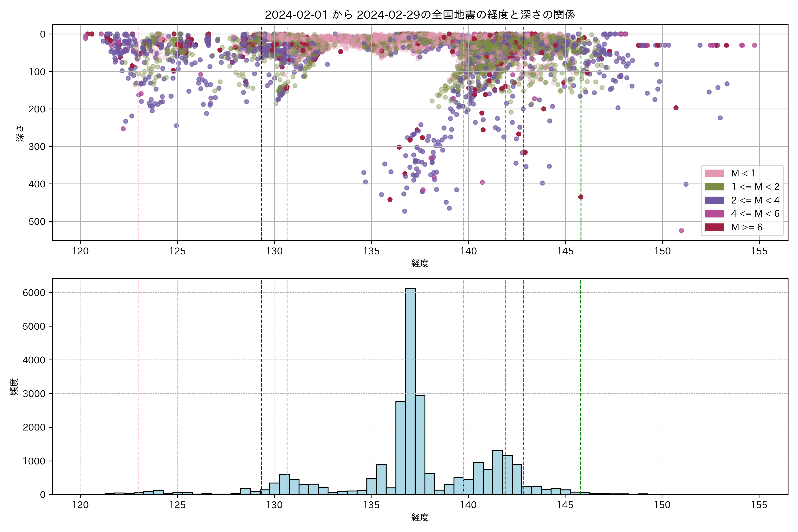Click the deepest scatter point near 525 depth
The image size is (798, 532).
coord(681,231)
